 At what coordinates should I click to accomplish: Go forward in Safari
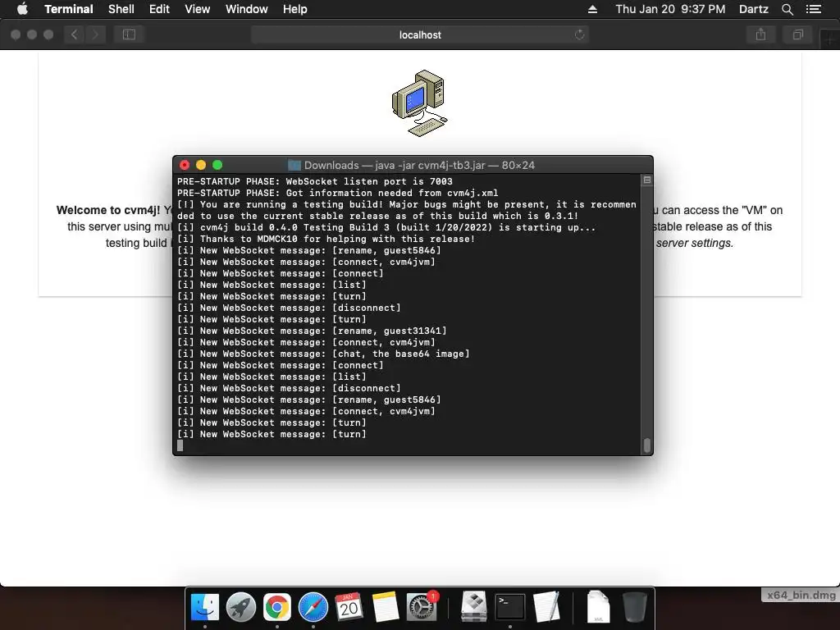(x=95, y=34)
